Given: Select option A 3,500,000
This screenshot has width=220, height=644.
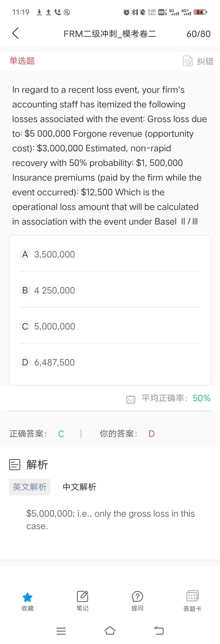Looking at the screenshot, I should click(55, 254).
